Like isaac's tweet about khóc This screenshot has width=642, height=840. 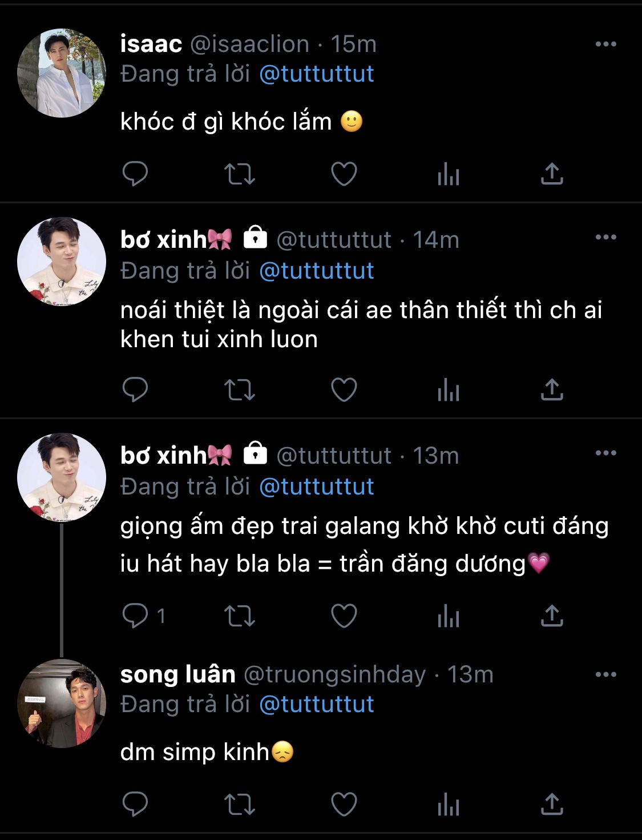point(344,174)
